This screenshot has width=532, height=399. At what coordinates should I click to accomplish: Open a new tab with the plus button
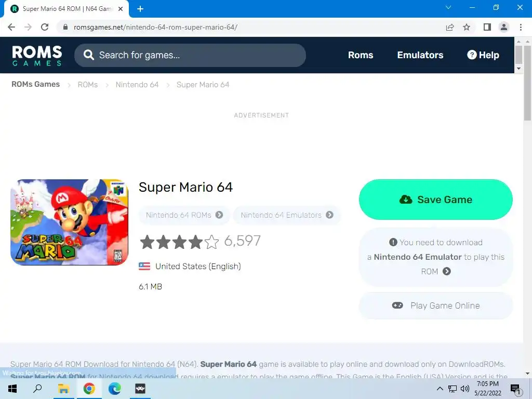tap(140, 9)
